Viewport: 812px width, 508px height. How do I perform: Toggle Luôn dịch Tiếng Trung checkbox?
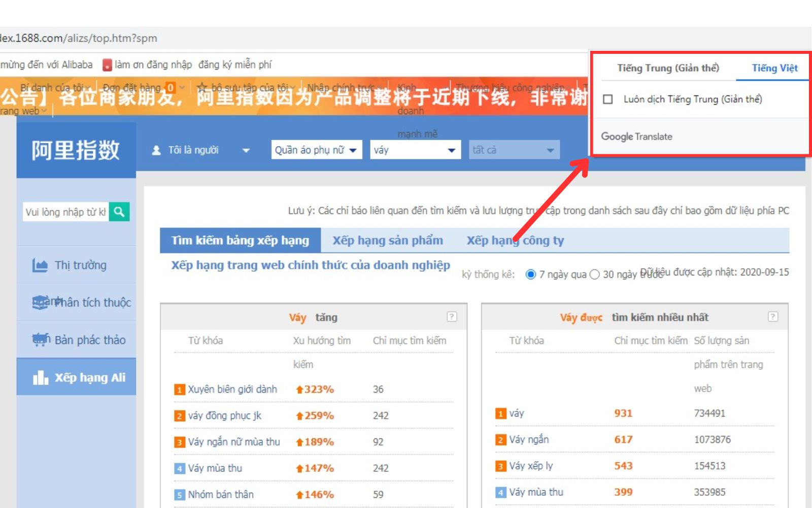[607, 99]
